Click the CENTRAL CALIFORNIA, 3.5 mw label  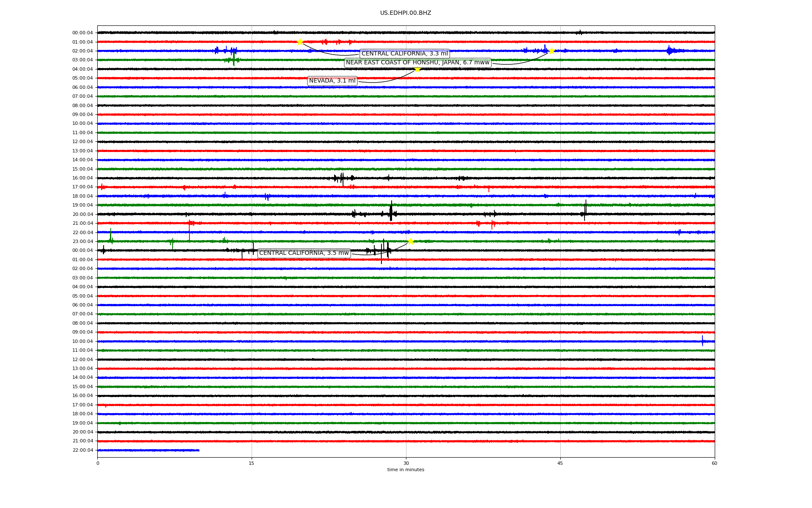304,253
